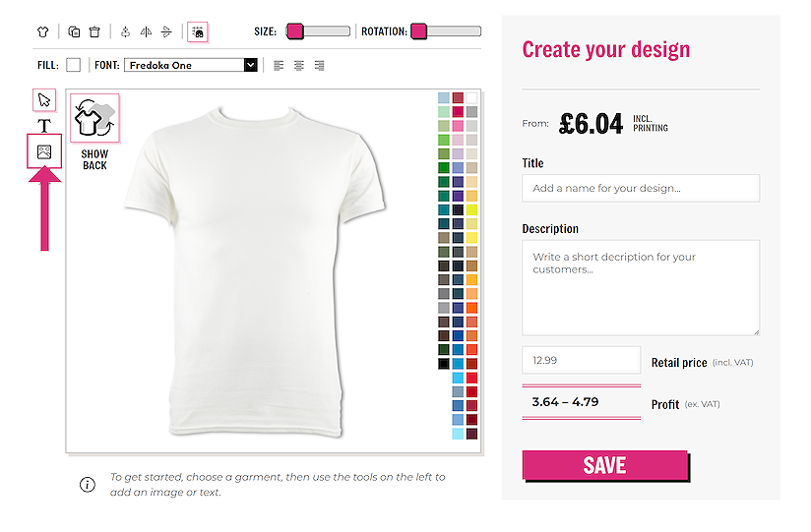Click the Size slider handle

295,31
